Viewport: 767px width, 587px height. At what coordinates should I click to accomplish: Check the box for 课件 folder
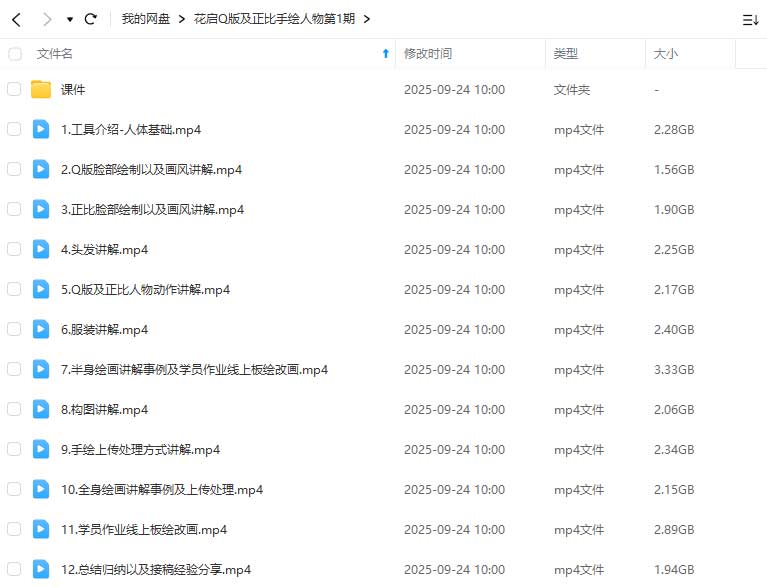click(14, 89)
